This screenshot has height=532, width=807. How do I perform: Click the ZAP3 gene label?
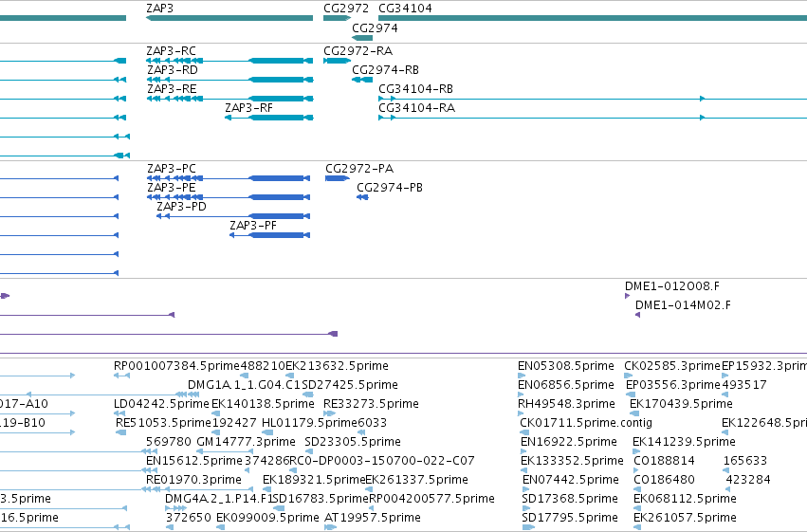click(159, 9)
